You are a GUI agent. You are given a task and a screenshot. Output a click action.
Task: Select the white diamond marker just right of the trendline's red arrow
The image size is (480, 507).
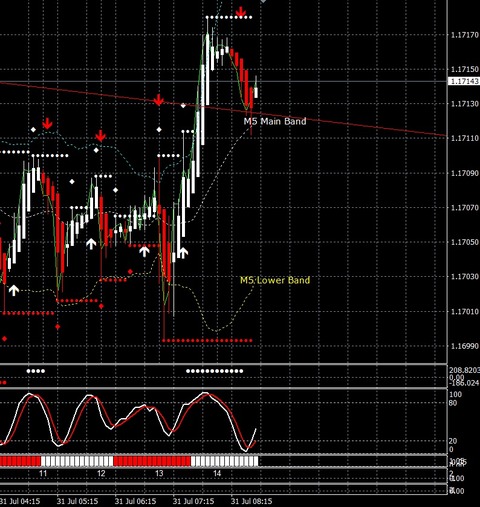point(183,105)
